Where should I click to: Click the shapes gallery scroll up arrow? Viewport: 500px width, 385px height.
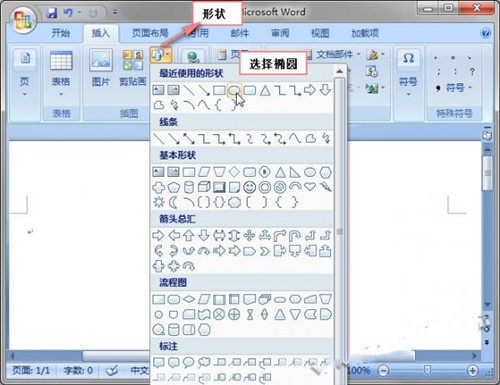click(x=339, y=71)
